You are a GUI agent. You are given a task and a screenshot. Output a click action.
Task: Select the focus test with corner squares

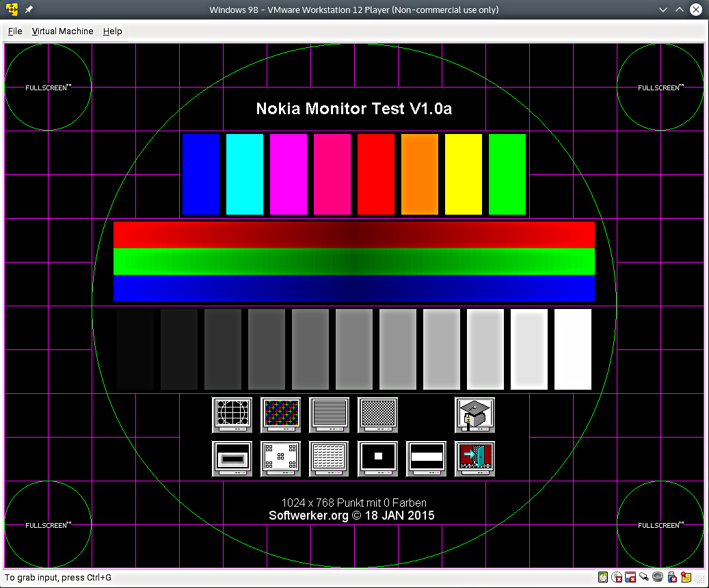click(281, 458)
